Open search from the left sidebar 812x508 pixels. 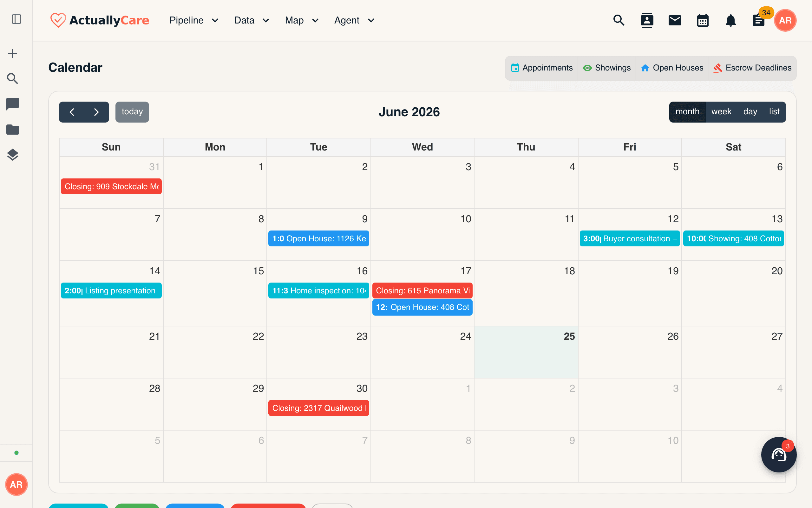coord(13,79)
